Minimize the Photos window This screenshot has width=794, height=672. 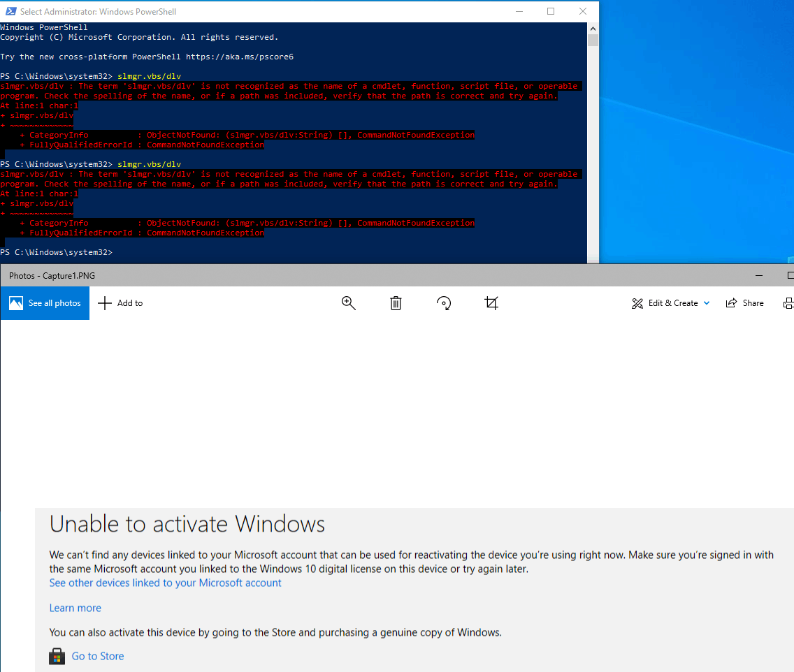[x=758, y=275]
